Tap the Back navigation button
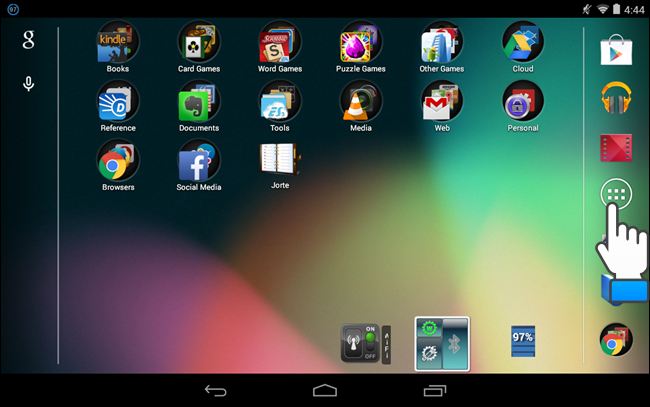 pos(216,390)
